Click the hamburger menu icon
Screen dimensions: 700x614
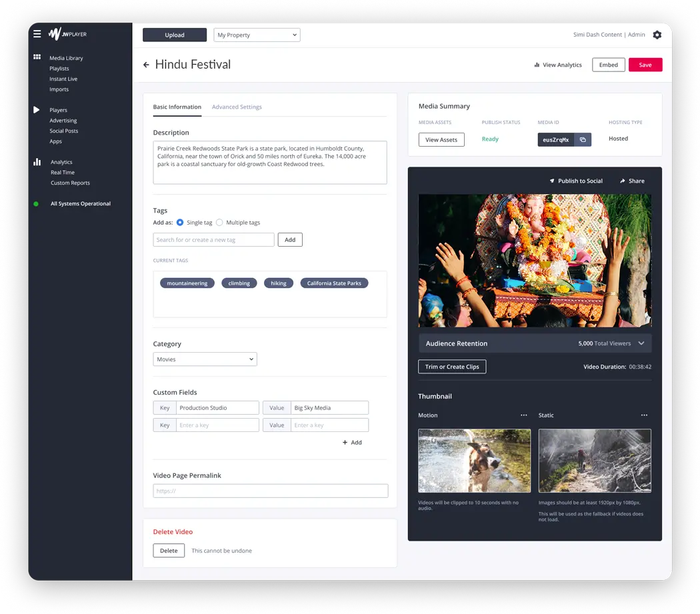point(37,34)
